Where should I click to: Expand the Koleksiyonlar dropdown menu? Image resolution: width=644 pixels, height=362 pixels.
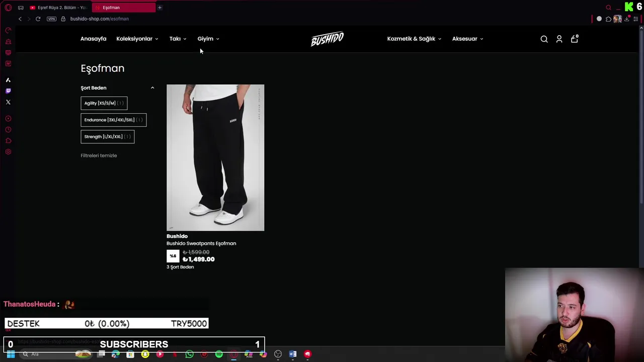point(137,39)
